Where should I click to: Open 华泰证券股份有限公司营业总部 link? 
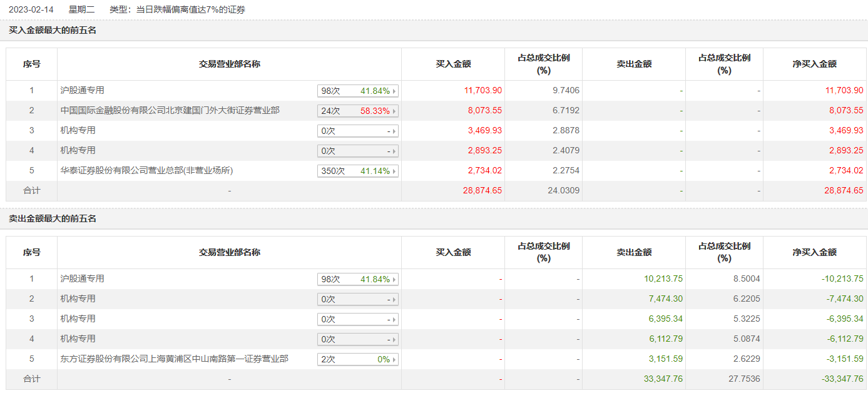coord(142,171)
